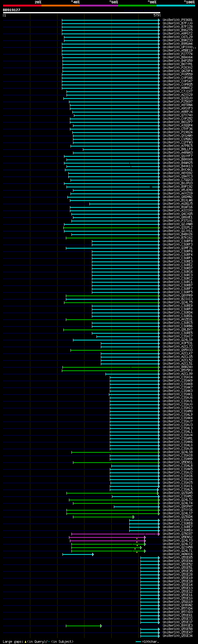Select hit label UniRef100_Q9ATC3
The height and width of the screenshot is (644, 198).
pyautogui.click(x=178, y=177)
